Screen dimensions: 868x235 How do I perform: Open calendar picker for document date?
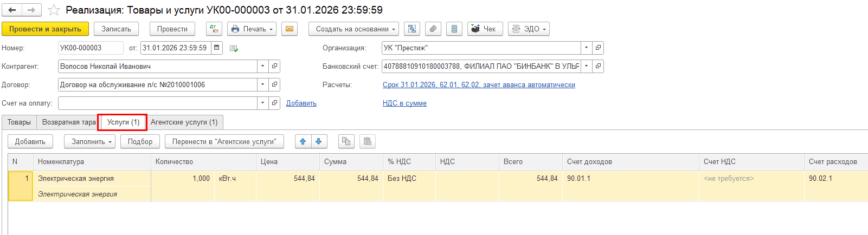click(x=217, y=48)
